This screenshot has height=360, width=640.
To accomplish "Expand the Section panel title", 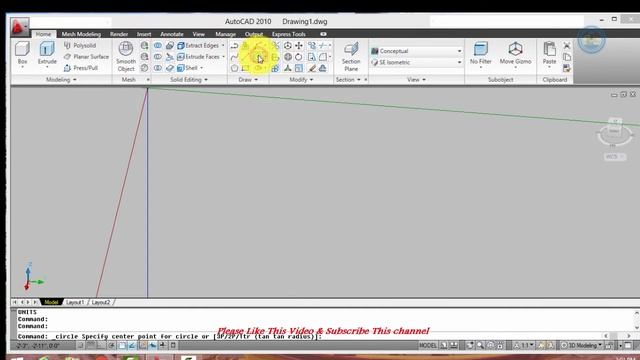I will (348, 80).
